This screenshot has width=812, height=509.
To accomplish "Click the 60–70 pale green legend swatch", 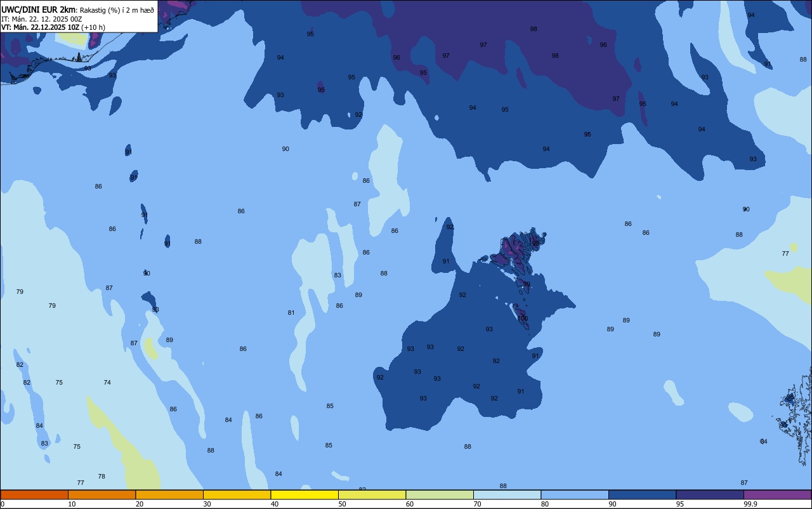I will 440,494.
